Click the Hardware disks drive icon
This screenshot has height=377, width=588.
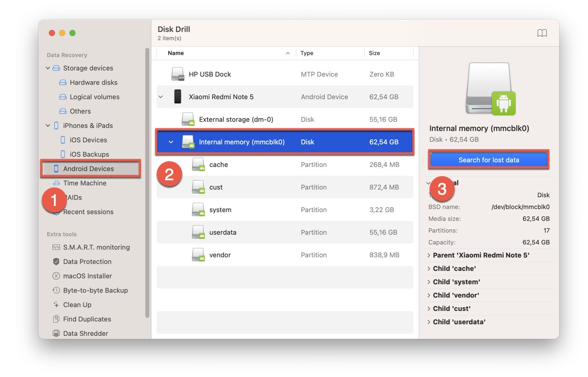pos(63,82)
